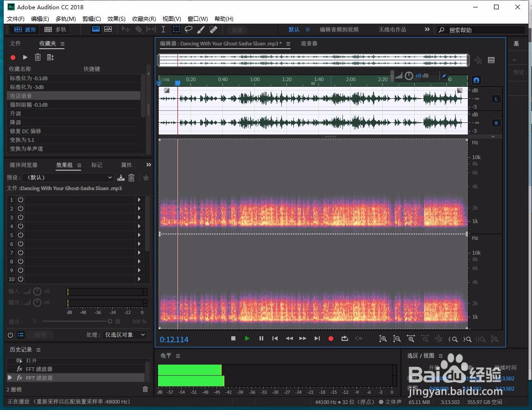Screen dimensions: 532x410
Task: Open the preset dropdown (默认)
Action: [68, 177]
